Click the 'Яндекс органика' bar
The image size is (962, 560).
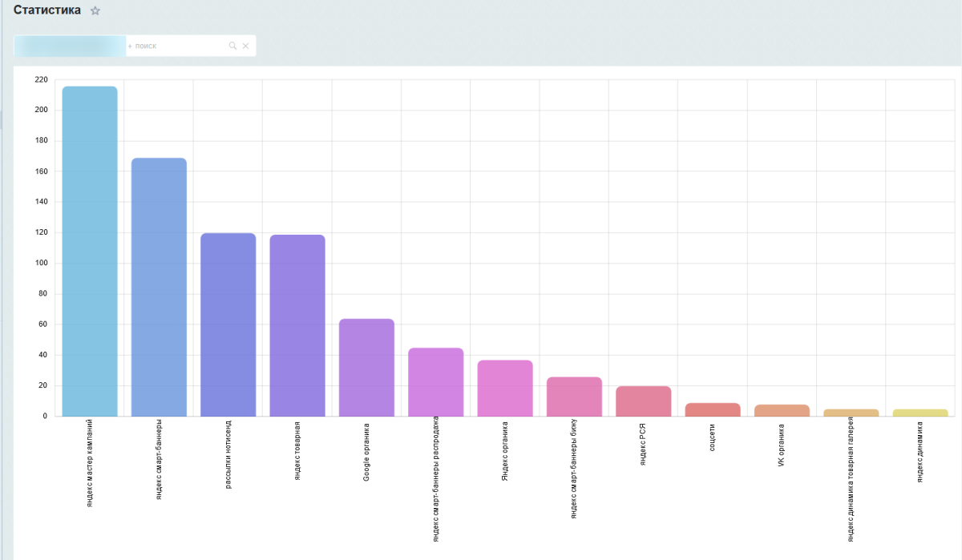pyautogui.click(x=505, y=388)
